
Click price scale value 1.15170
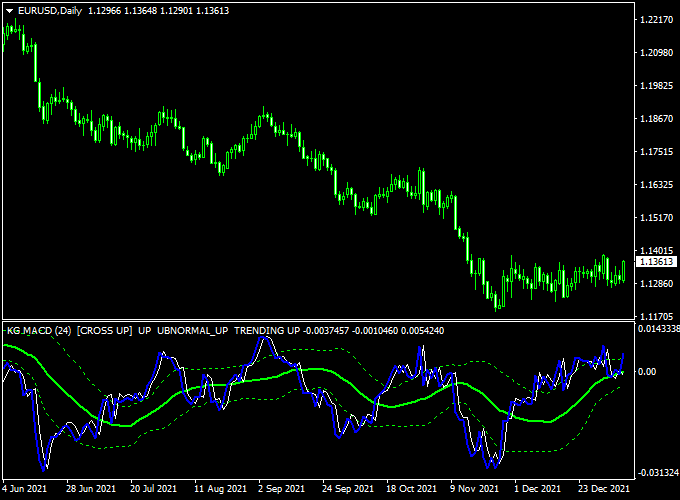click(x=657, y=217)
